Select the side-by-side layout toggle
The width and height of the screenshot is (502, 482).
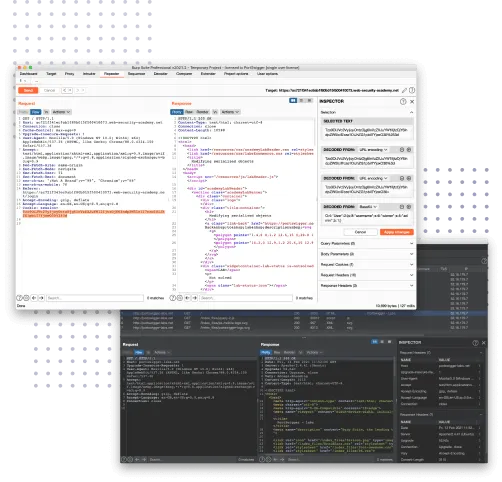[x=293, y=100]
